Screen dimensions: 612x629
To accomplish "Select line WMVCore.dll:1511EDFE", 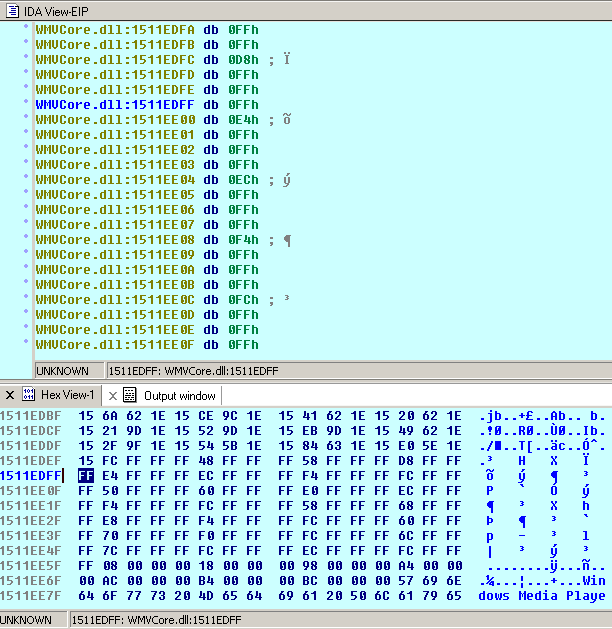I will pos(147,89).
